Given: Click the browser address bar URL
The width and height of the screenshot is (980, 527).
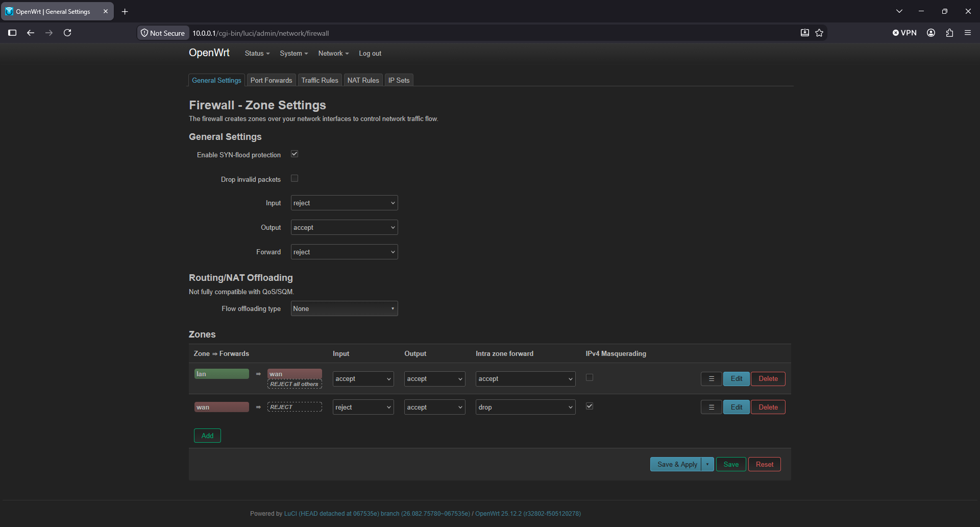Looking at the screenshot, I should [260, 33].
